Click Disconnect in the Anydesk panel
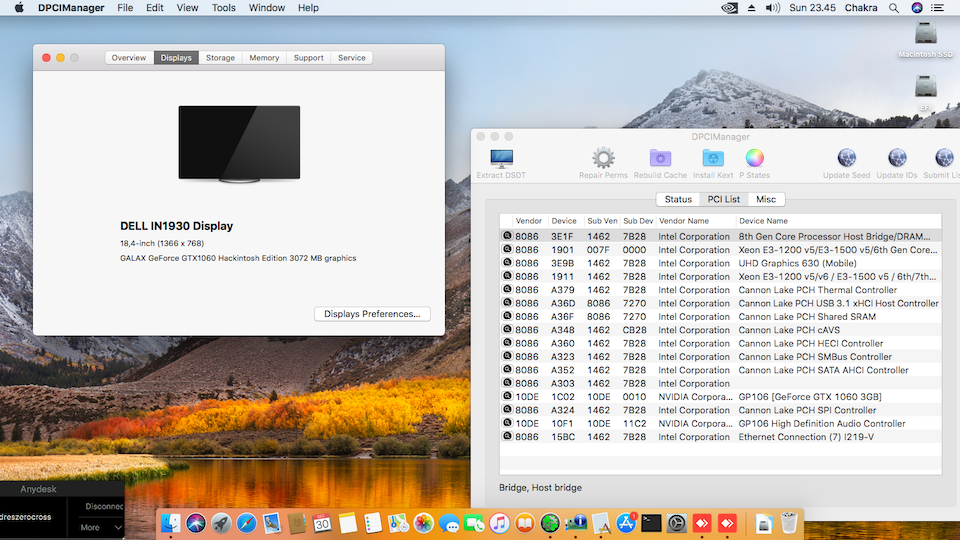This screenshot has width=960, height=540. pyautogui.click(x=104, y=506)
